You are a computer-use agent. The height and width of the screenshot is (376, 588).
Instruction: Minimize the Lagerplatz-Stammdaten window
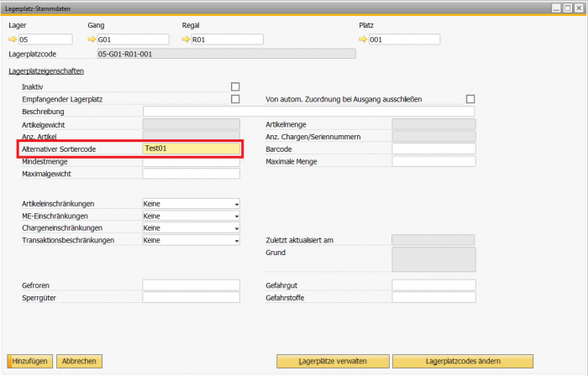[x=556, y=8]
